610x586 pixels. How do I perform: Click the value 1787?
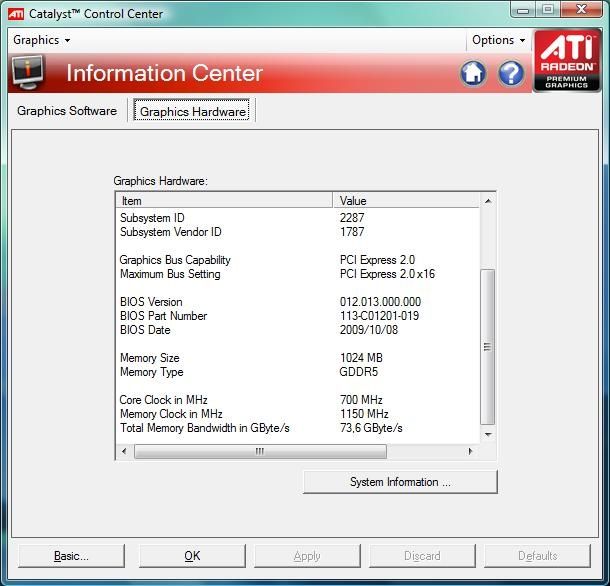pyautogui.click(x=352, y=232)
